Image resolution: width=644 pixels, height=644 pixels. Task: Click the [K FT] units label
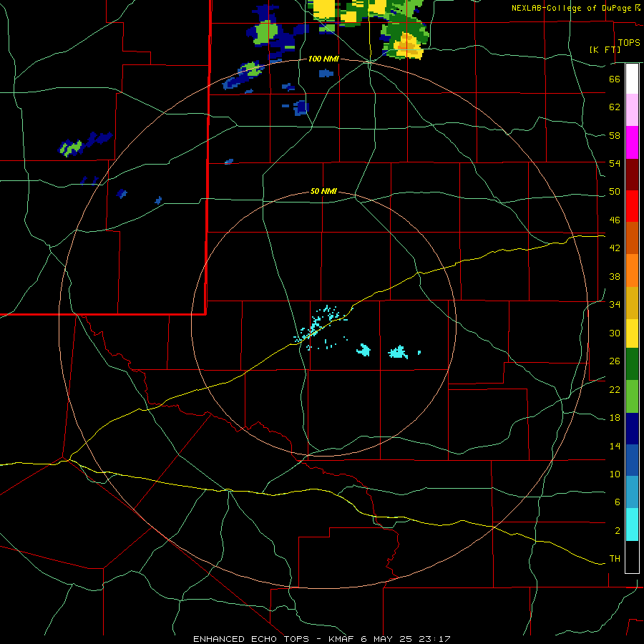605,50
